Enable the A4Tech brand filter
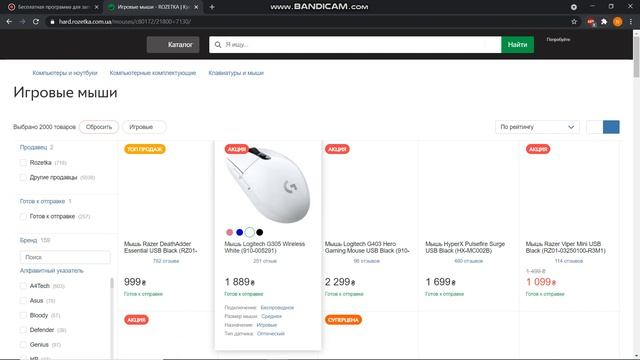This screenshot has height=360, width=640. coord(23,286)
